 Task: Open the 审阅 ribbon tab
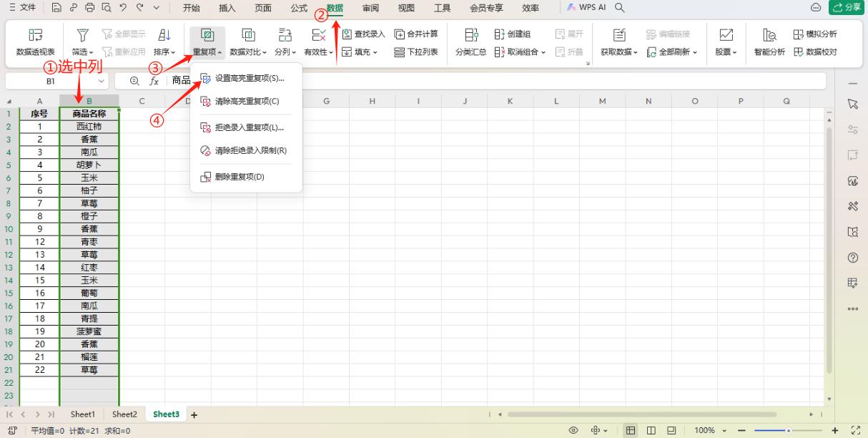370,8
